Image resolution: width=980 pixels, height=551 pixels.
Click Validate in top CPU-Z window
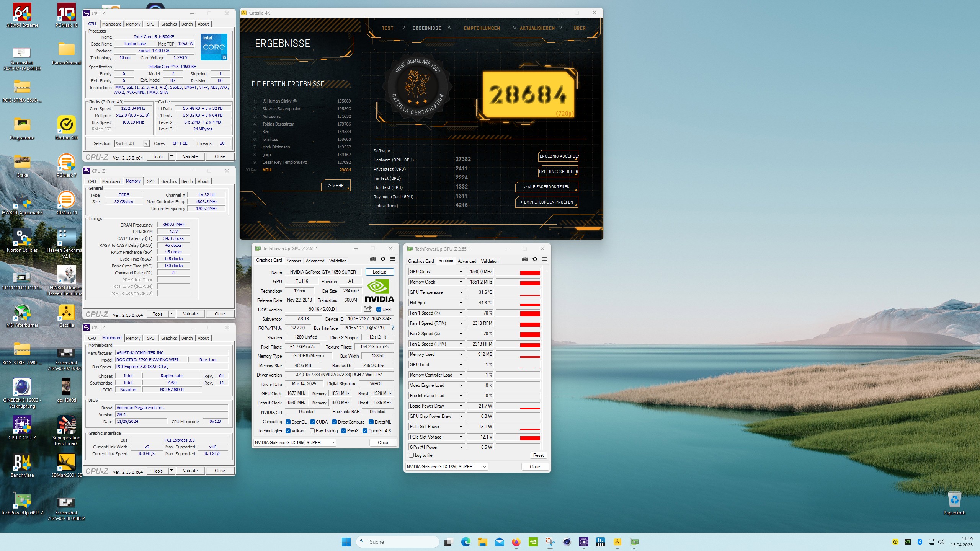click(190, 156)
